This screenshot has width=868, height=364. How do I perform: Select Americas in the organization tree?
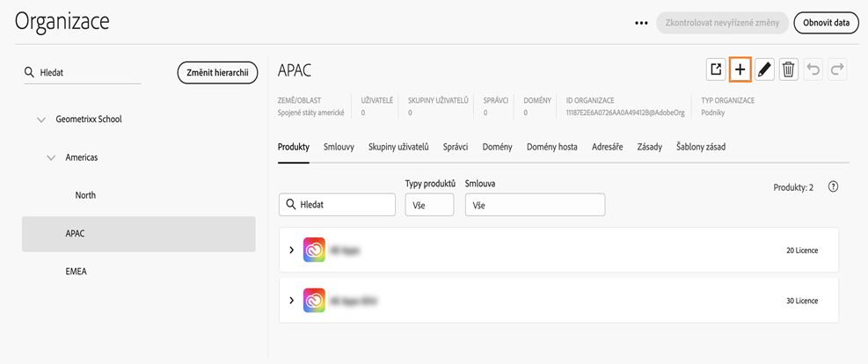pyautogui.click(x=82, y=157)
